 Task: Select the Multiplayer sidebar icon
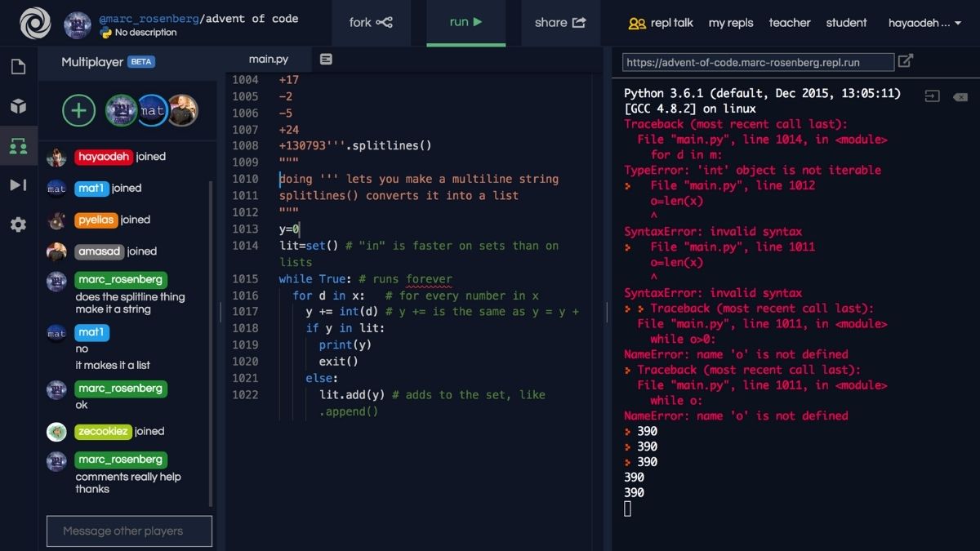(18, 145)
